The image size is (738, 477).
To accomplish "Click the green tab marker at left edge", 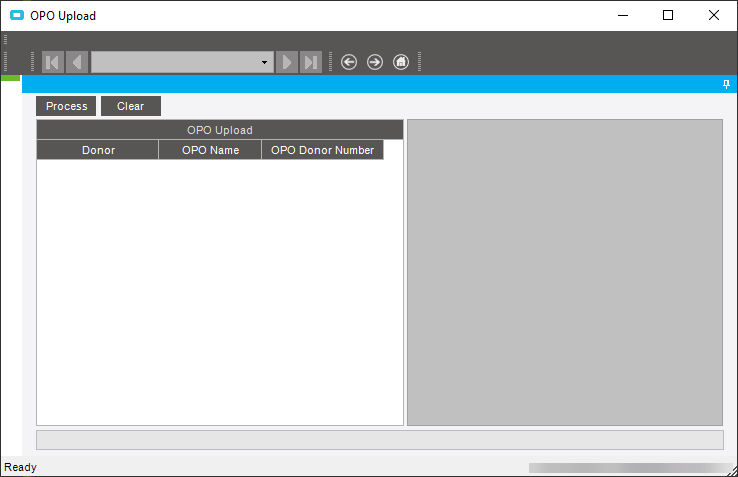I will coord(11,78).
